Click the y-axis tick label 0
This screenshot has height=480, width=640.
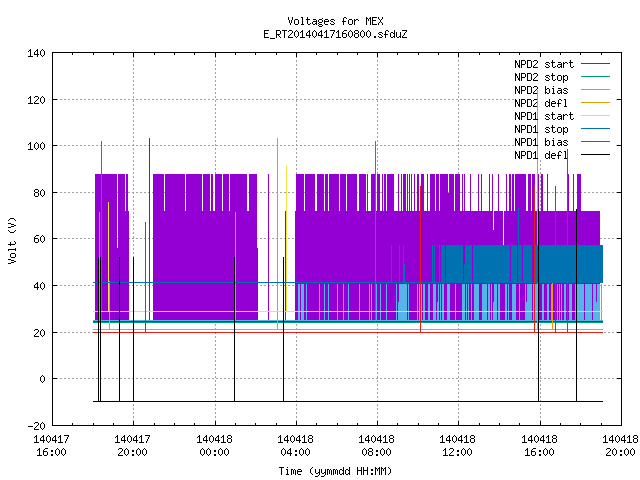click(42, 379)
